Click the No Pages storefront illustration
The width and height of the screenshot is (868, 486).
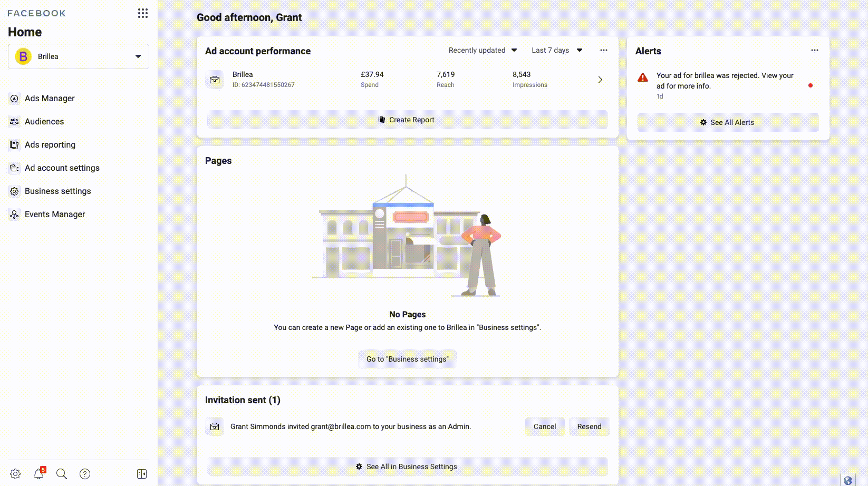(x=408, y=236)
